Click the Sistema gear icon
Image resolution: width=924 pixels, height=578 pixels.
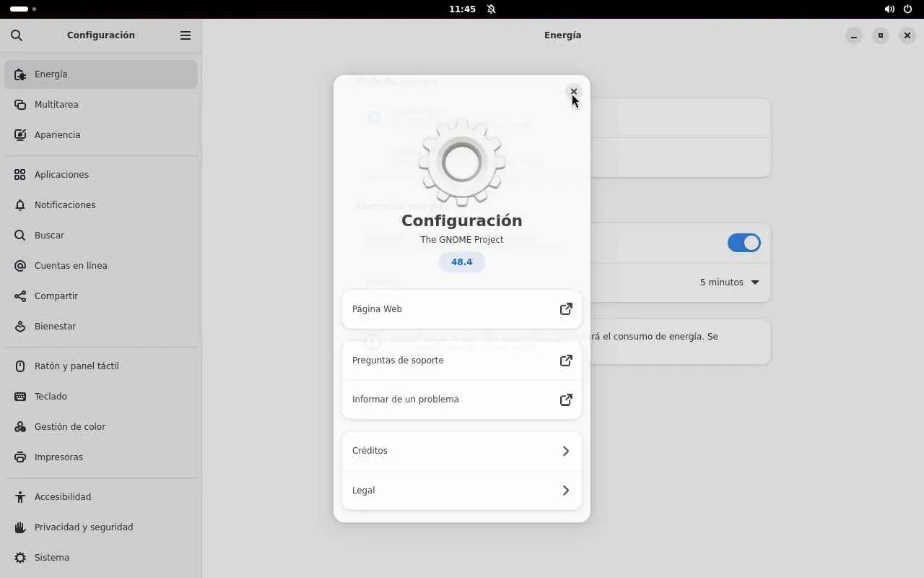click(x=20, y=558)
